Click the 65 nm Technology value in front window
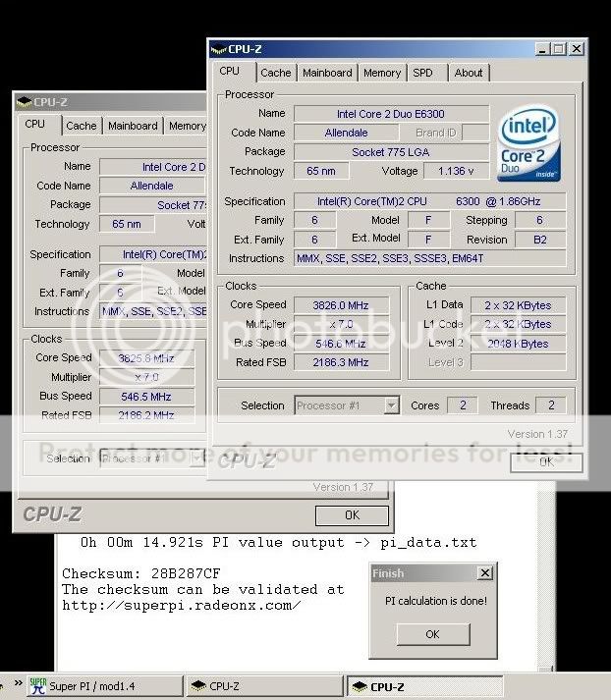The image size is (611, 700). pyautogui.click(x=321, y=171)
